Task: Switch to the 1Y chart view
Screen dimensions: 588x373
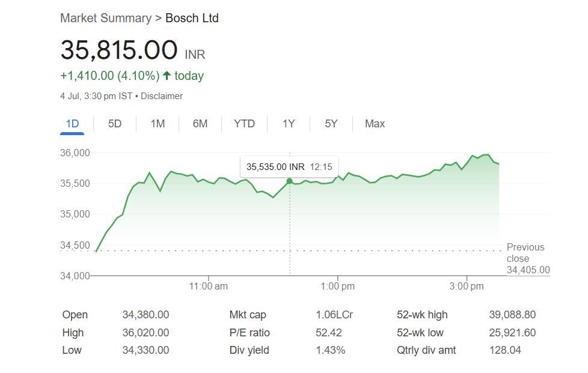Action: pos(289,124)
